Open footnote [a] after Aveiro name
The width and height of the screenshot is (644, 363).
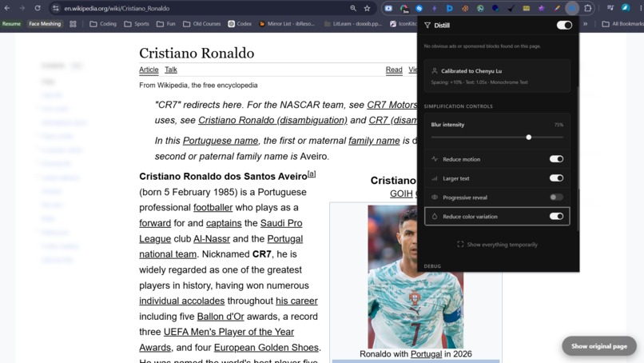[312, 174]
